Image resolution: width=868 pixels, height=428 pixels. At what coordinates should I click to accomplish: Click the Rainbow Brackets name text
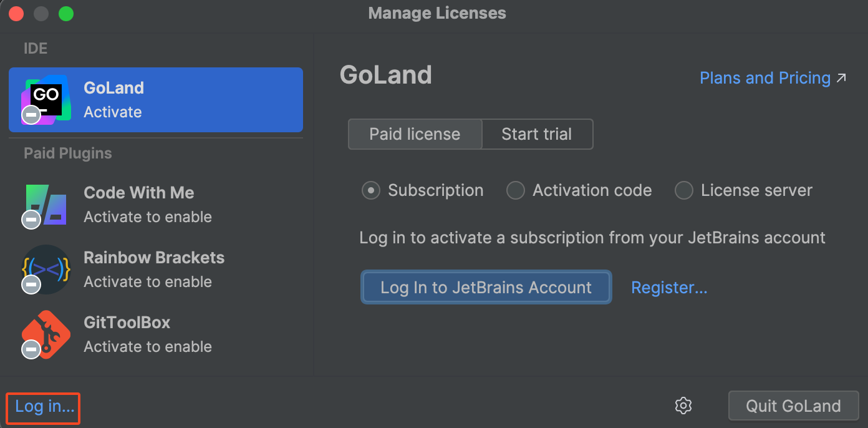pyautogui.click(x=154, y=258)
